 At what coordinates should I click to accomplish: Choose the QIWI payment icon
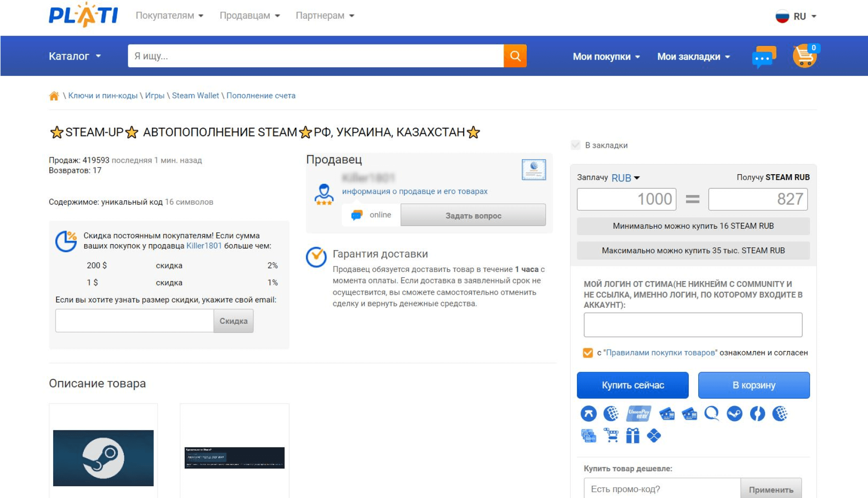coord(712,413)
